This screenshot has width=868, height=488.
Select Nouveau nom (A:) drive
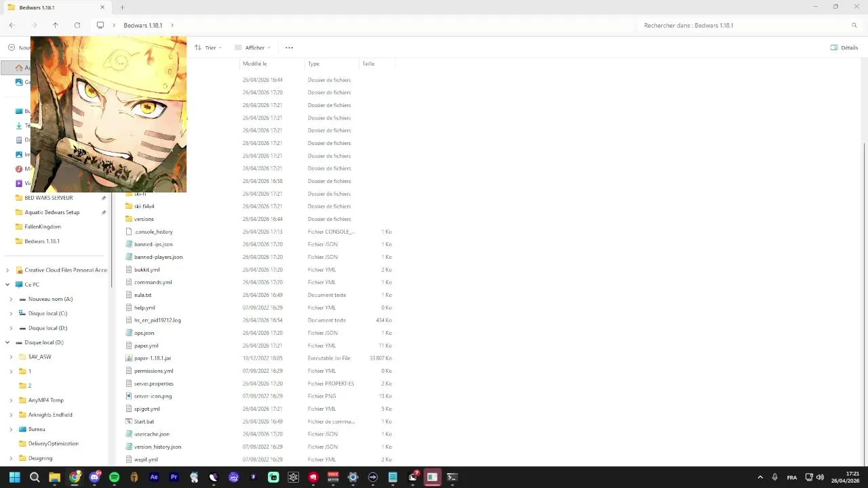[x=50, y=299]
